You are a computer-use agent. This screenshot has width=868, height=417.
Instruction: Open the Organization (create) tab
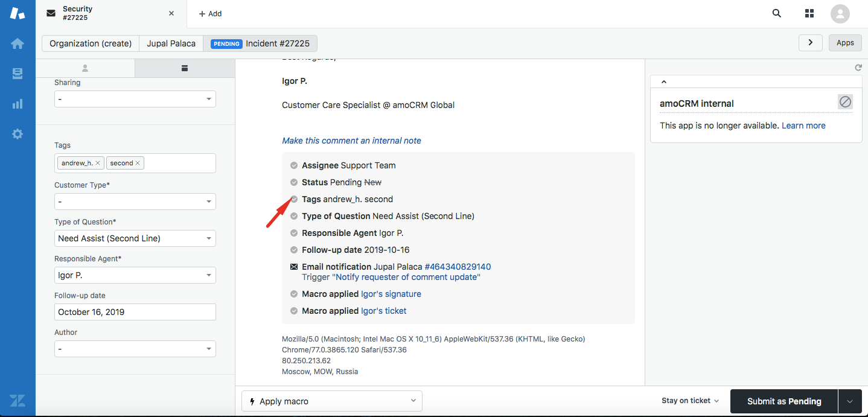[91, 43]
